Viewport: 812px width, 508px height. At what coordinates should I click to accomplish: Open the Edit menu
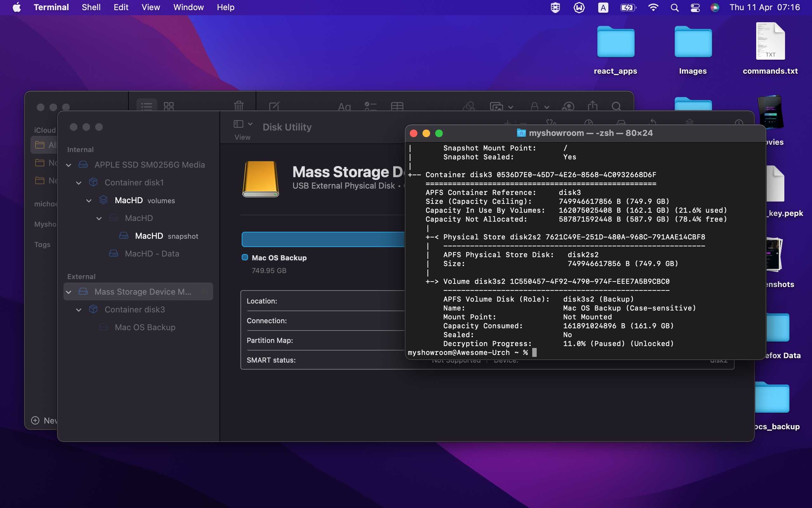coord(121,7)
